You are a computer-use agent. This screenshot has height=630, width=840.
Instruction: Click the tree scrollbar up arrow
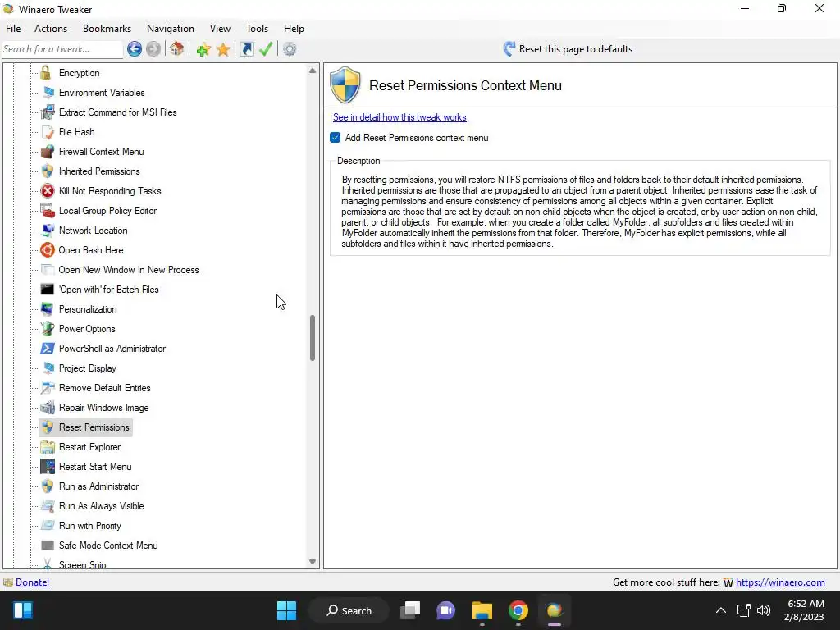313,71
